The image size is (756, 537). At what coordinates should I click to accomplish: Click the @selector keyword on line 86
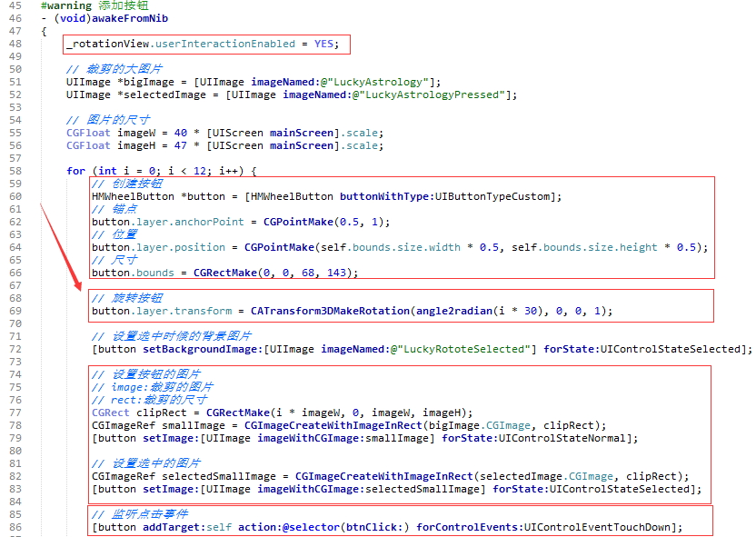click(311, 527)
